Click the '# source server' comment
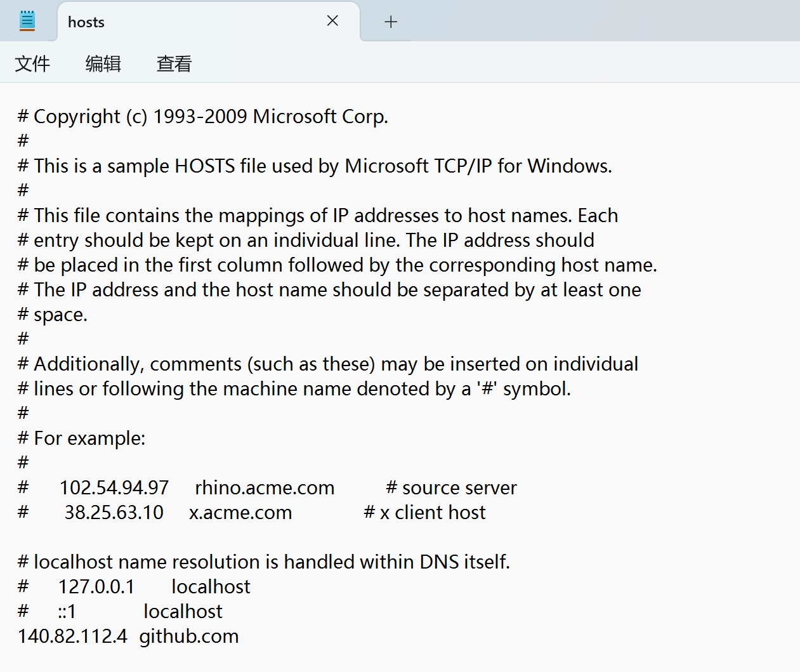This screenshot has width=800, height=672. coord(451,488)
